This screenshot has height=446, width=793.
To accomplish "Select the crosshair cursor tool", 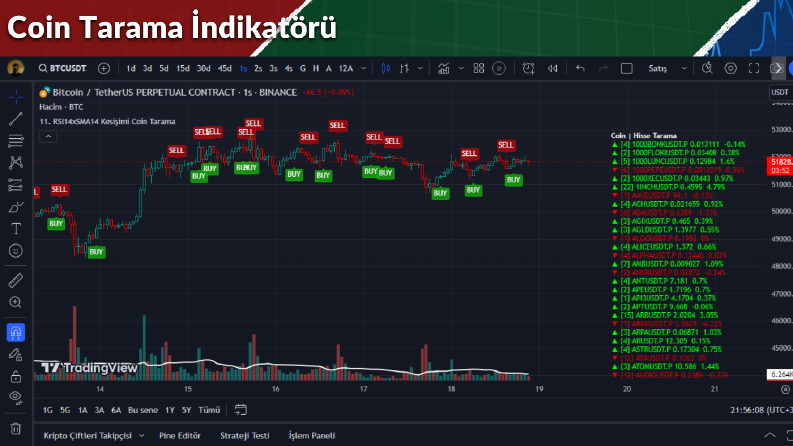I will [x=16, y=97].
